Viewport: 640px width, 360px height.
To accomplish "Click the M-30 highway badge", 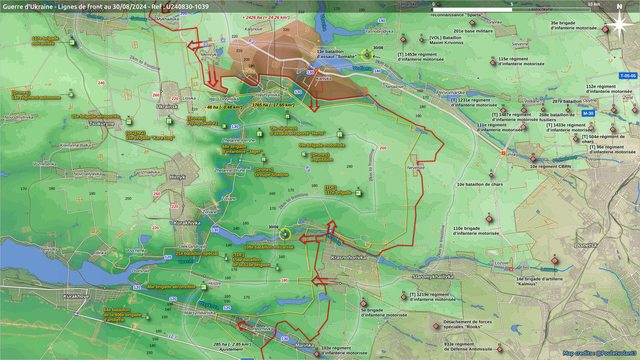I will click(588, 113).
